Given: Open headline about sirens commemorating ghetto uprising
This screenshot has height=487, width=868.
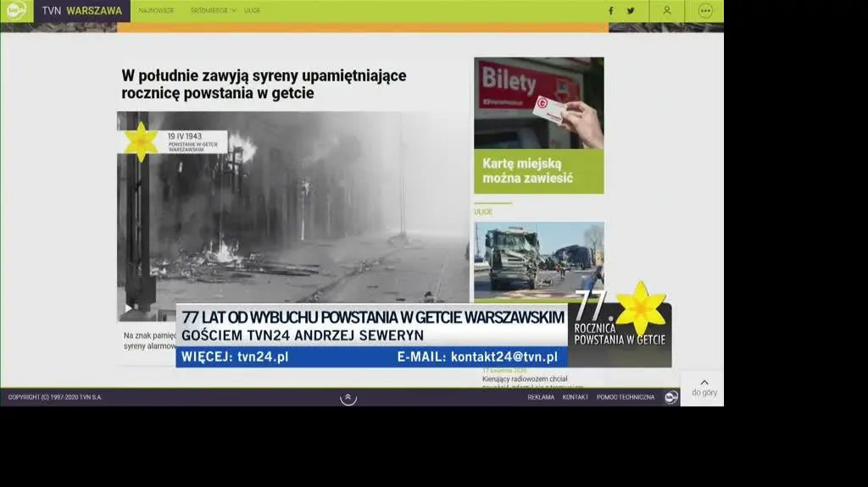Looking at the screenshot, I should click(x=264, y=84).
